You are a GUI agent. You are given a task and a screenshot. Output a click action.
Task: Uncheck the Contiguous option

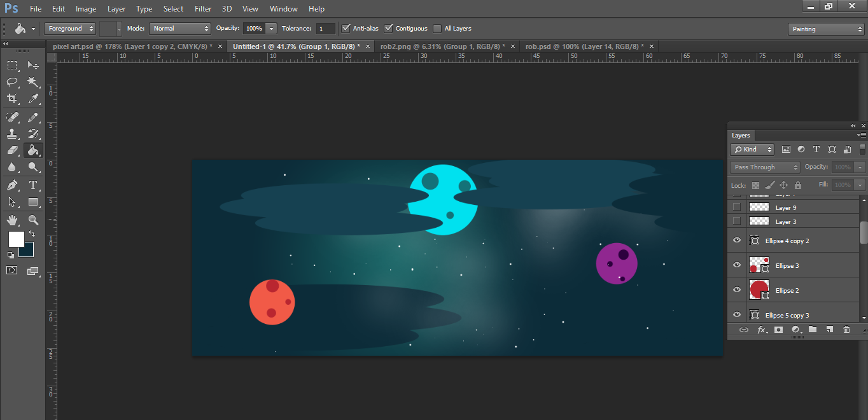pos(389,28)
